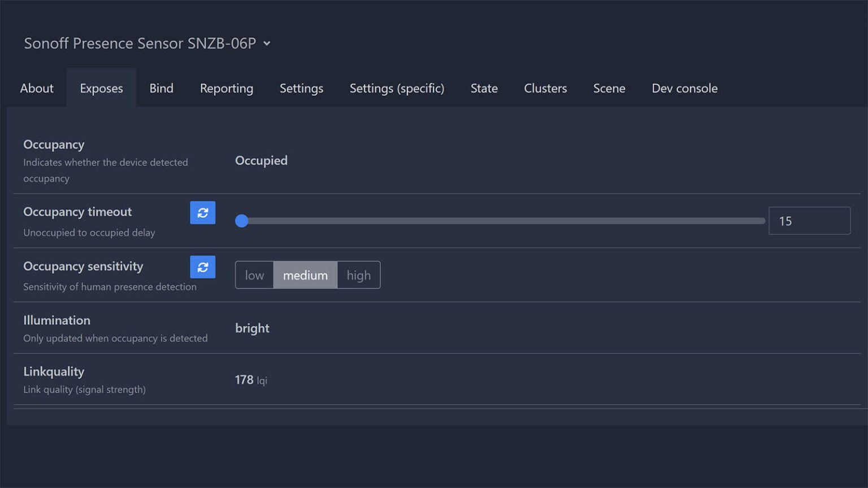Open the Settings tab

coord(301,88)
